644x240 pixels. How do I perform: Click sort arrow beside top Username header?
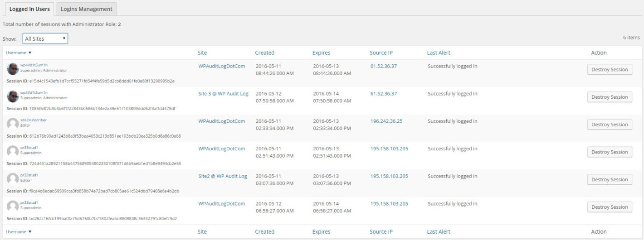(30, 53)
